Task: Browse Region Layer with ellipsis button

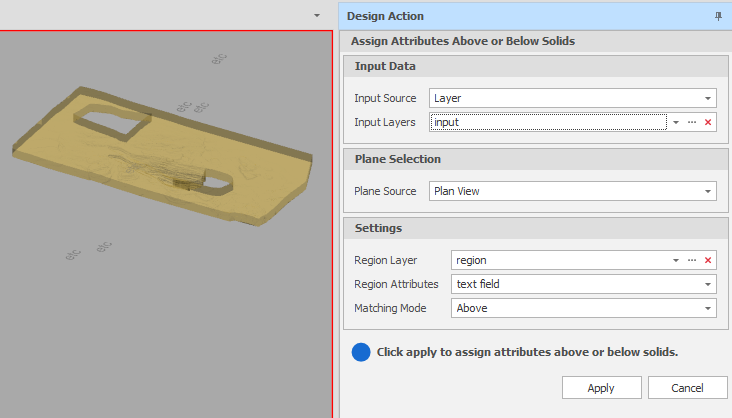Action: tap(692, 260)
